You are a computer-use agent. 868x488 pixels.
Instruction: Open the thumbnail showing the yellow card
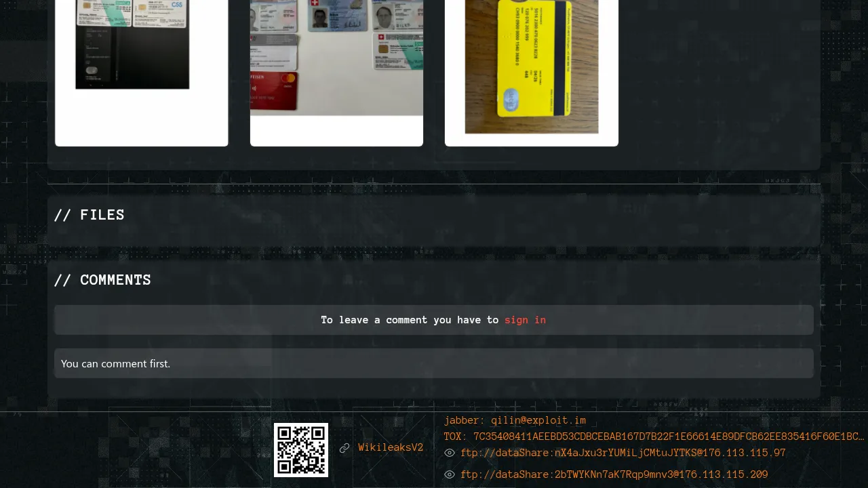pos(532,66)
